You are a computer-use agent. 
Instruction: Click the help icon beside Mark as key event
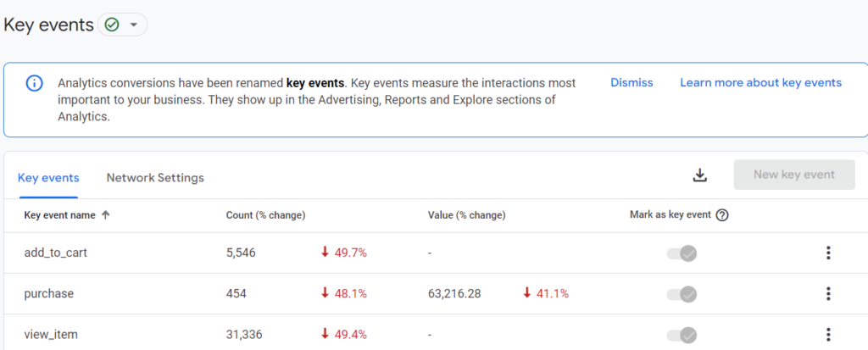coord(722,215)
